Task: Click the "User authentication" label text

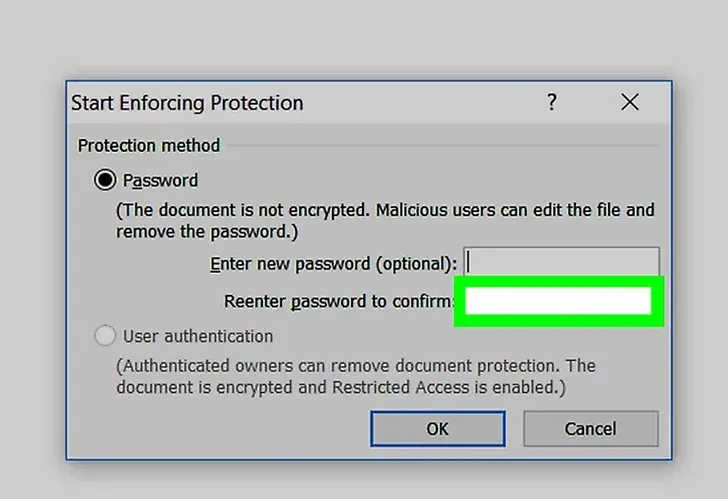Action: coord(198,336)
